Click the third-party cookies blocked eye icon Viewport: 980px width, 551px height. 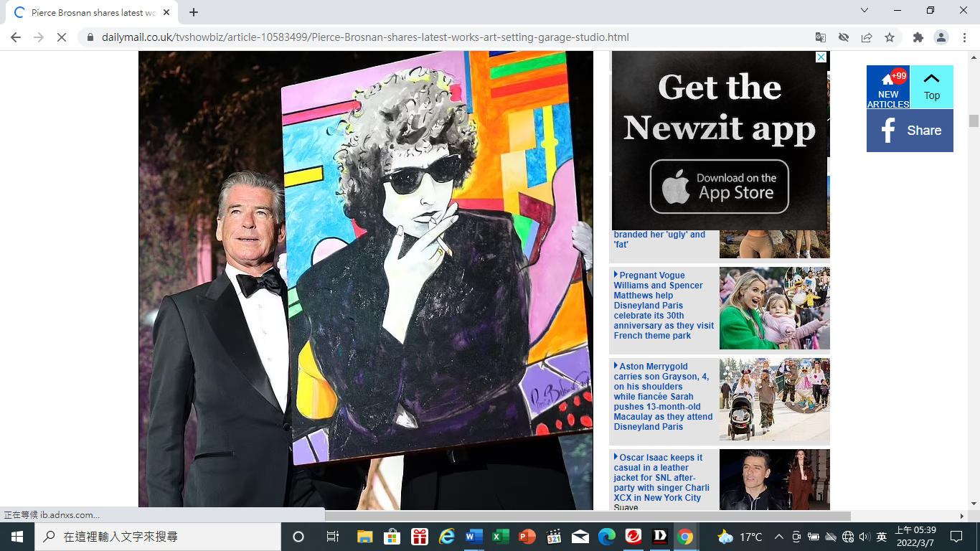[x=844, y=37]
